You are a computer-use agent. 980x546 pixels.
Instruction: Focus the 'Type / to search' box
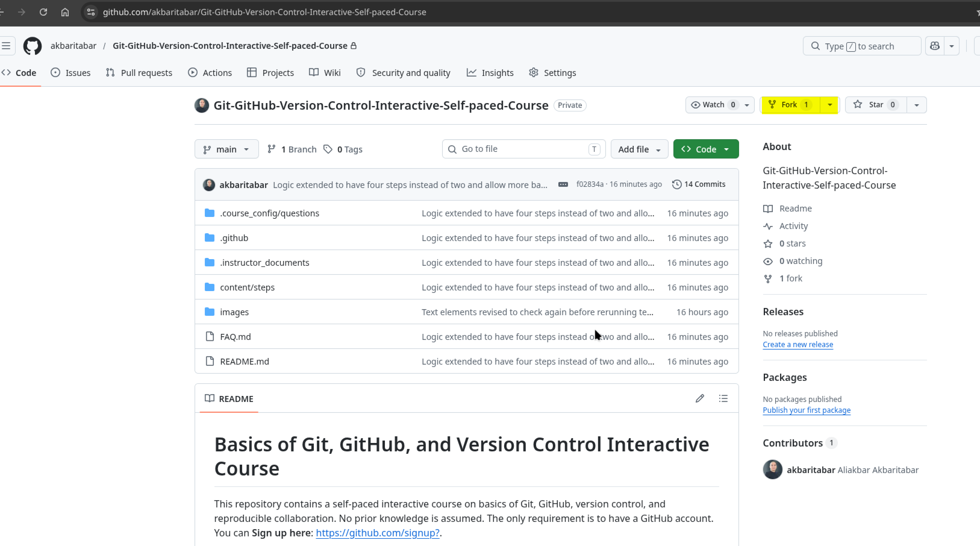(x=862, y=46)
